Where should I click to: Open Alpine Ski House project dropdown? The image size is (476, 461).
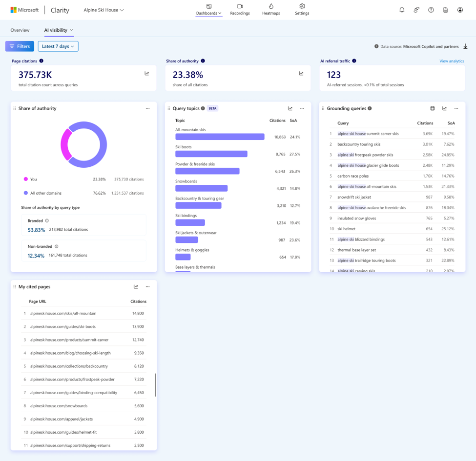[103, 10]
